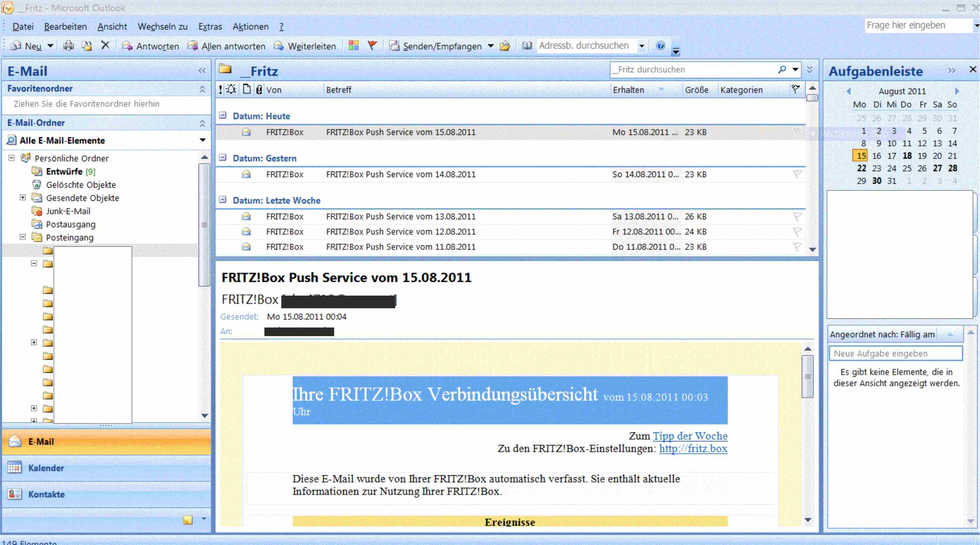Click Weiterleiten to forward the message
980x545 pixels.
[x=305, y=46]
